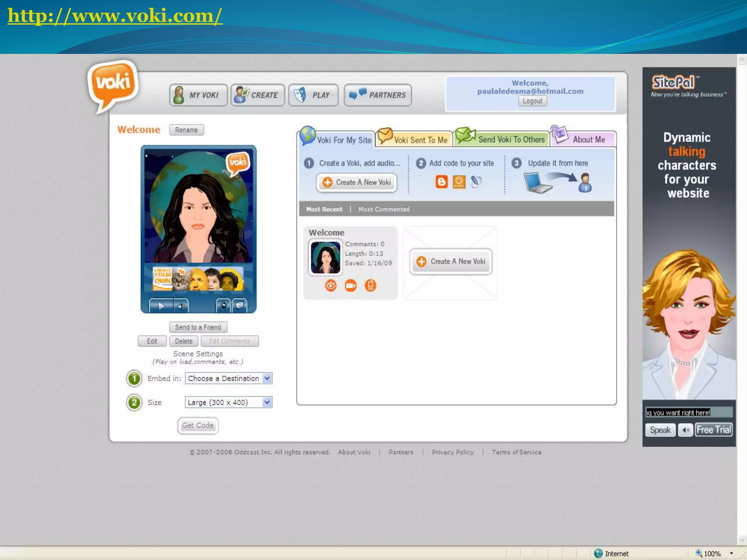This screenshot has width=747, height=560.
Task: Click the orange email icon on Welcome card
Action: tap(351, 285)
